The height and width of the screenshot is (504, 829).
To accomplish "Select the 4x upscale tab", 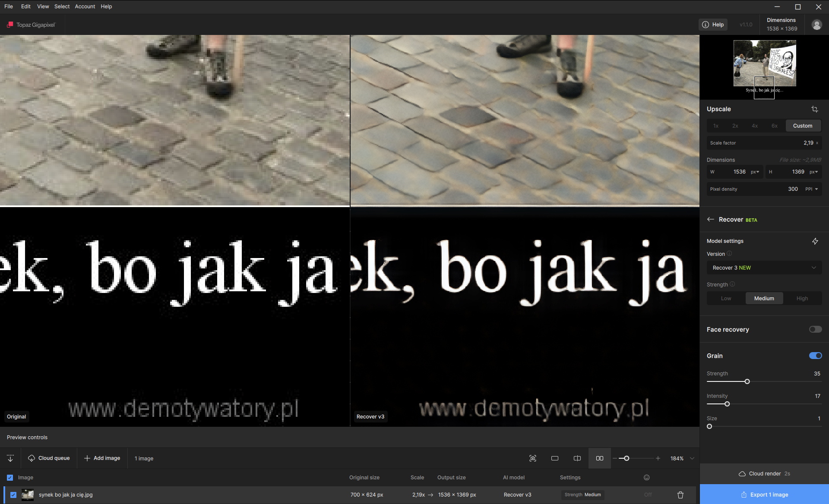I will click(x=754, y=126).
